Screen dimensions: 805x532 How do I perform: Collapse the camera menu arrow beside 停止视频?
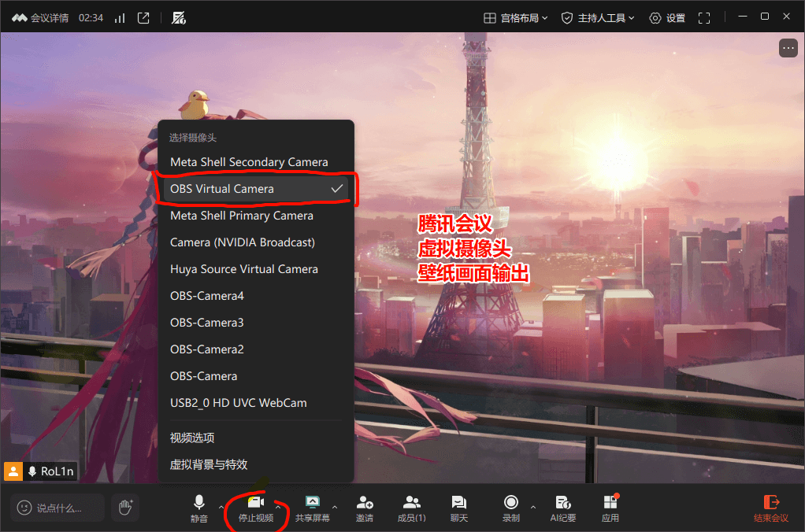(278, 507)
